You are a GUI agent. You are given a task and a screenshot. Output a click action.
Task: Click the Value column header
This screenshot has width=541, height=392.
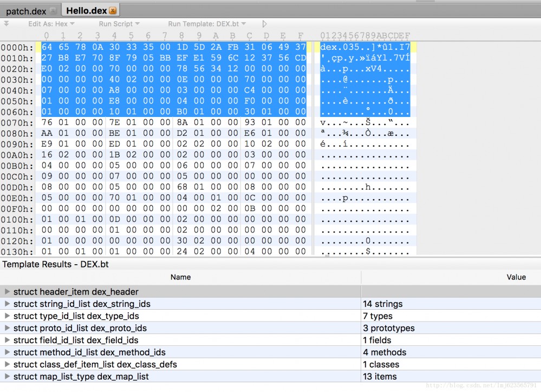pyautogui.click(x=516, y=277)
